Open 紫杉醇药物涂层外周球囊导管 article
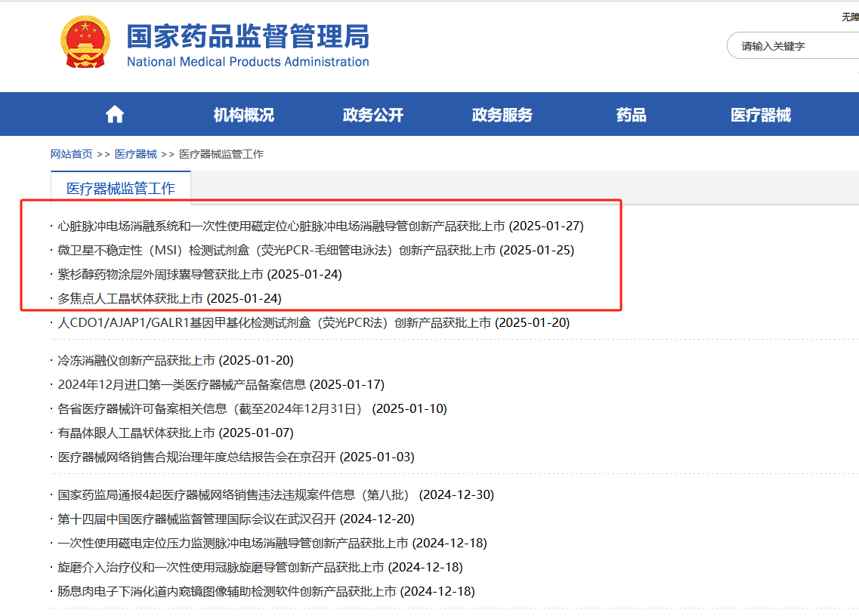Image resolution: width=859 pixels, height=616 pixels. pyautogui.click(x=200, y=274)
